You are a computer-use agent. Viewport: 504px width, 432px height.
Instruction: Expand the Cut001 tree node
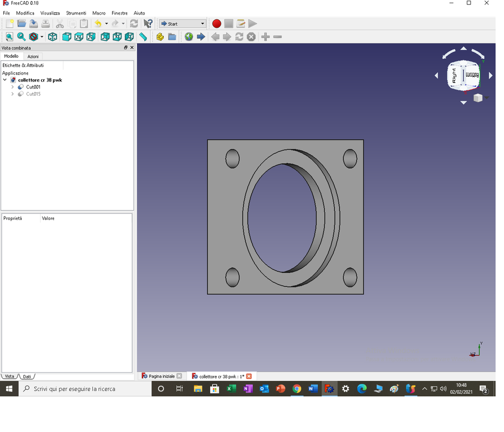12,87
